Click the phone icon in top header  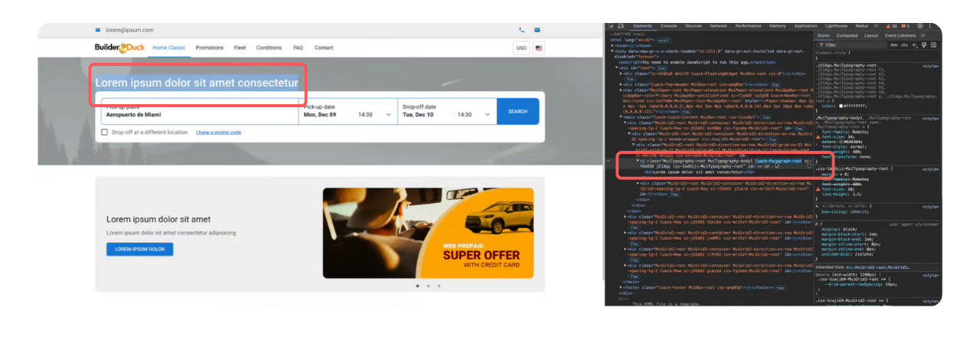[x=521, y=30]
